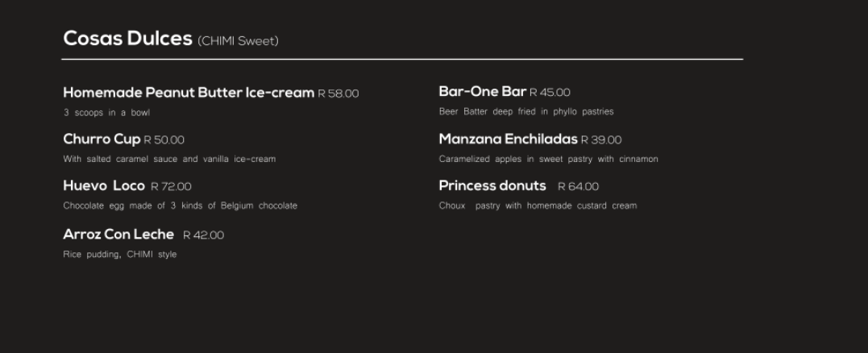868x353 pixels.
Task: Select the Churro Cup dessert title
Action: pyautogui.click(x=102, y=139)
